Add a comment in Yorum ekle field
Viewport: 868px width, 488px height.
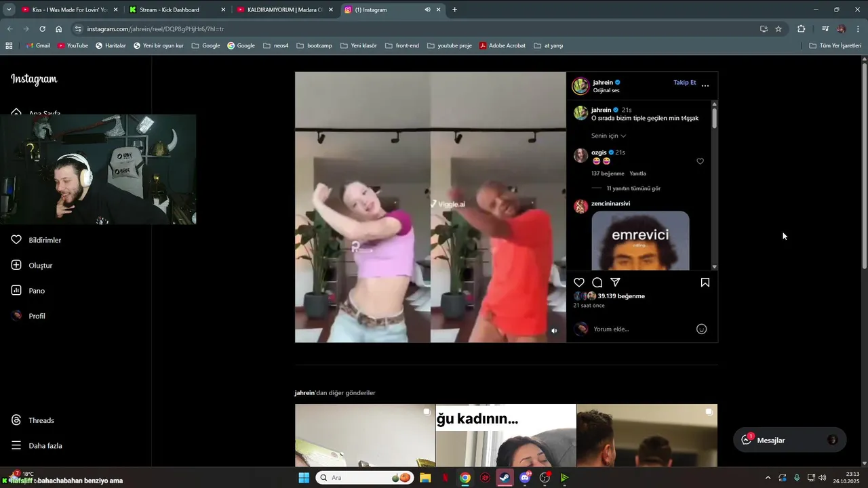(x=641, y=329)
